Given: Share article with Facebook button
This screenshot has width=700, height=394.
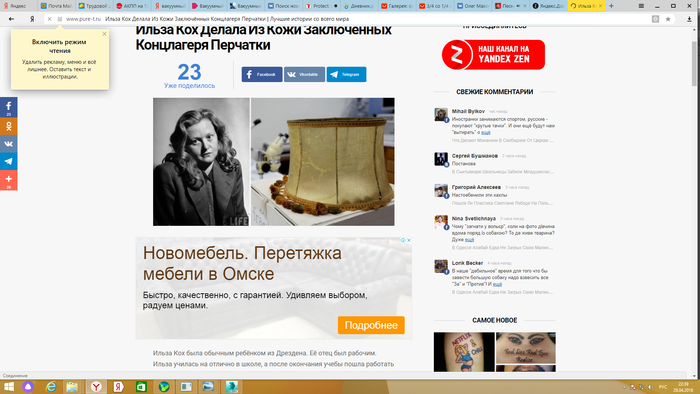Looking at the screenshot, I should tap(262, 75).
